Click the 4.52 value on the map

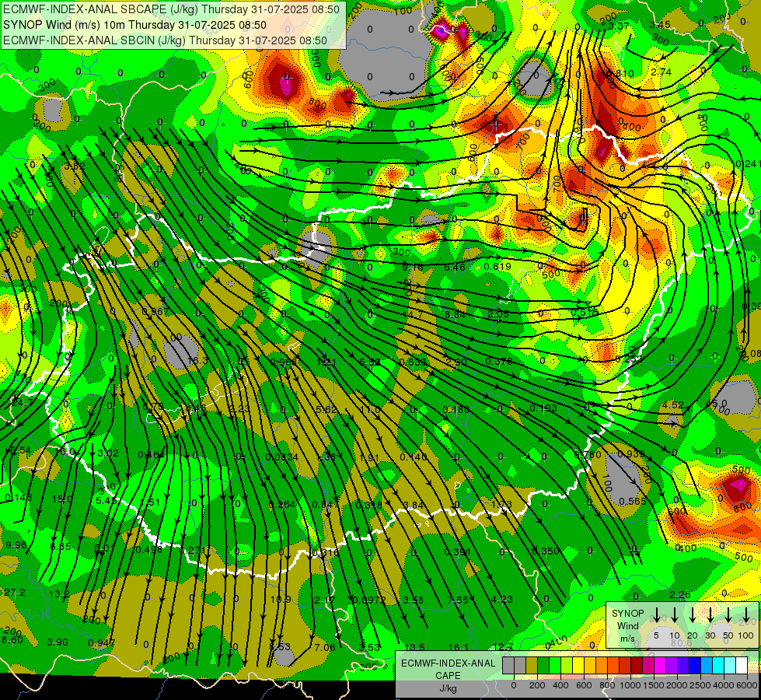(x=672, y=405)
